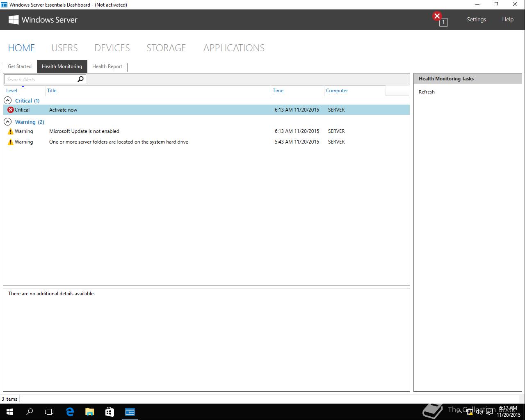Go to the APPLICATIONS section
The image size is (525, 420).
[234, 48]
